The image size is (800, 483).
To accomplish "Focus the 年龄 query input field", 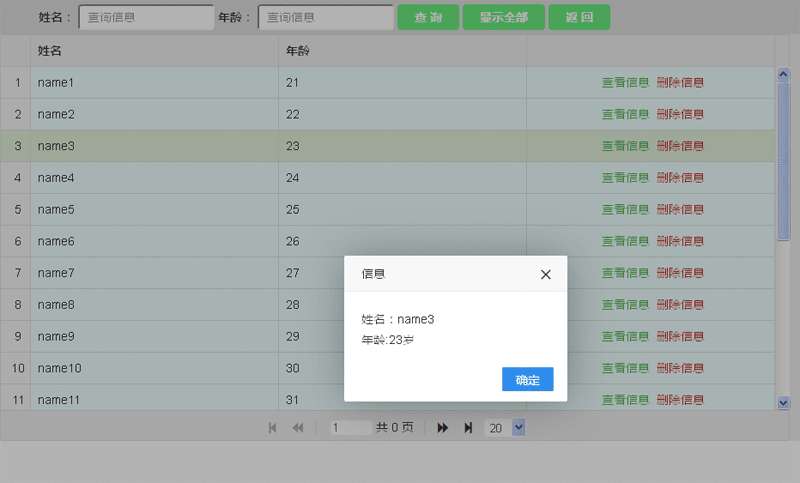I will click(325, 18).
